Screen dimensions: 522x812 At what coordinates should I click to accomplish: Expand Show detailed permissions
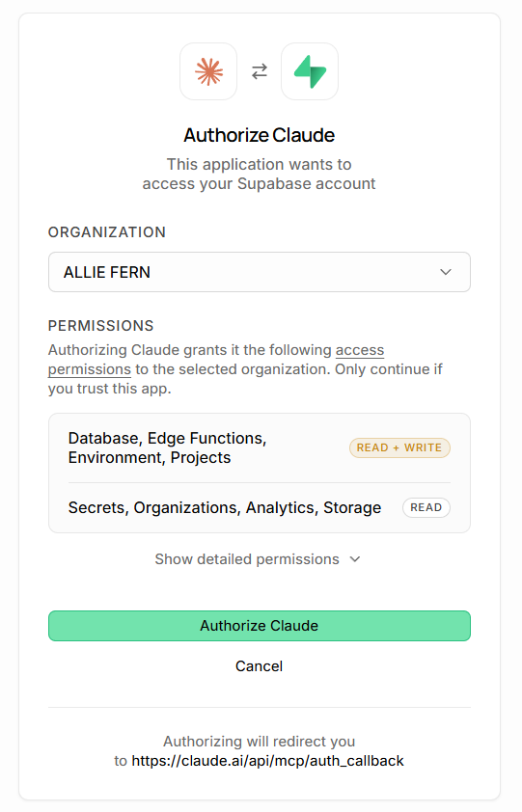258,559
